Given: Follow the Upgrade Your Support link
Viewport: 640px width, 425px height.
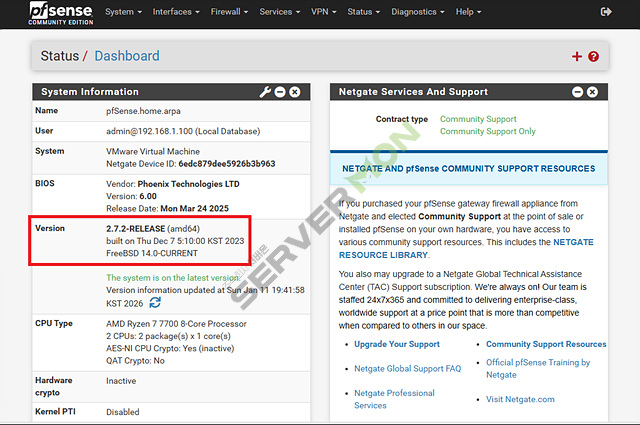Looking at the screenshot, I should pos(397,344).
